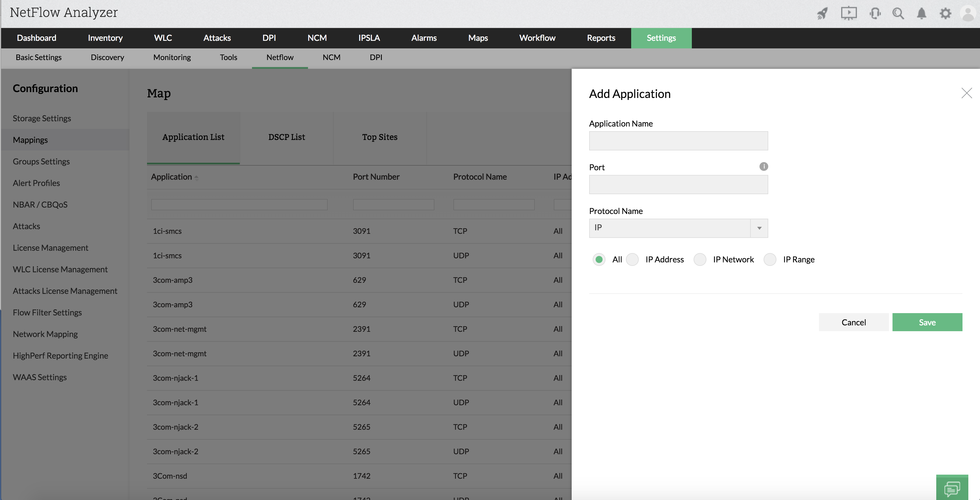The height and width of the screenshot is (500, 980).
Task: Click the Application Name input field
Action: coord(678,141)
